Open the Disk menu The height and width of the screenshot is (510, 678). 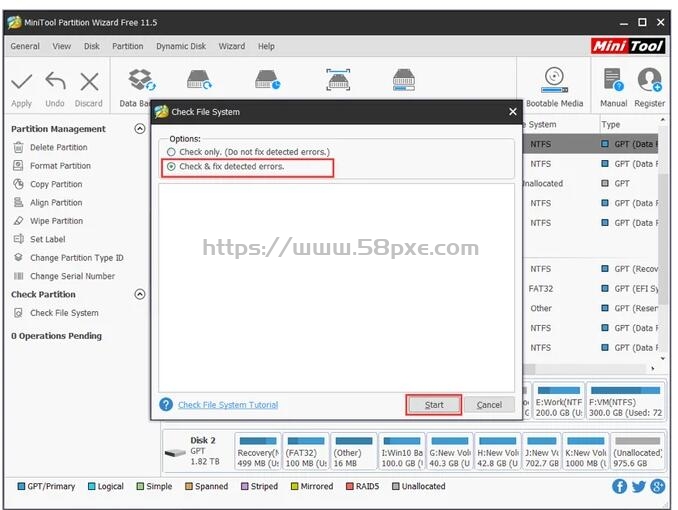coord(92,46)
